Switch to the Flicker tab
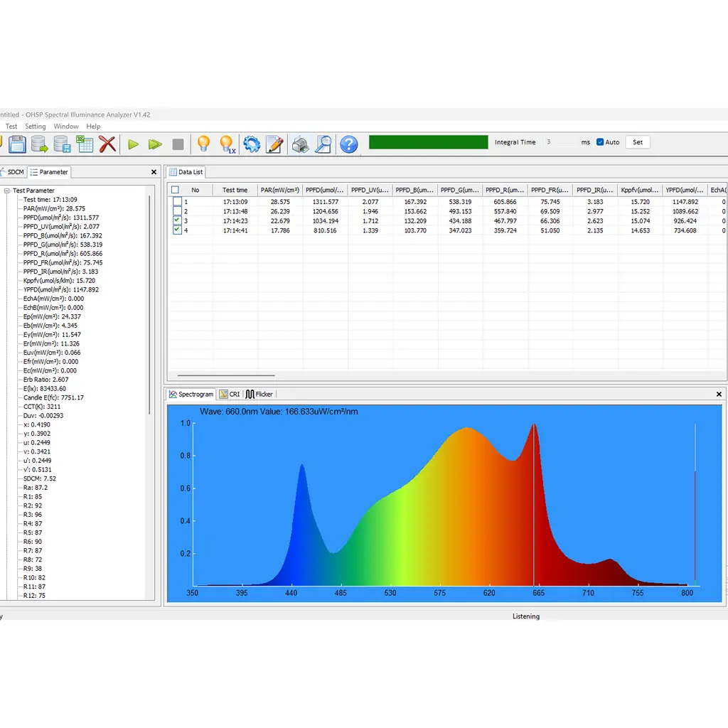The width and height of the screenshot is (728, 728). (259, 394)
